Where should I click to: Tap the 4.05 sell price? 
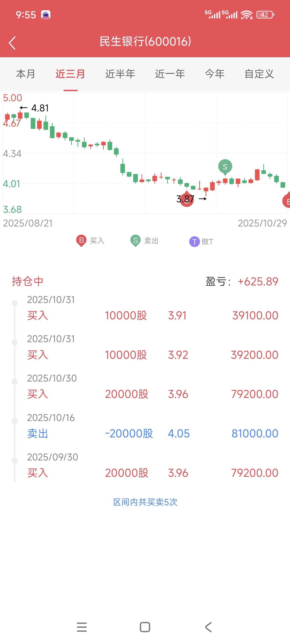click(179, 434)
